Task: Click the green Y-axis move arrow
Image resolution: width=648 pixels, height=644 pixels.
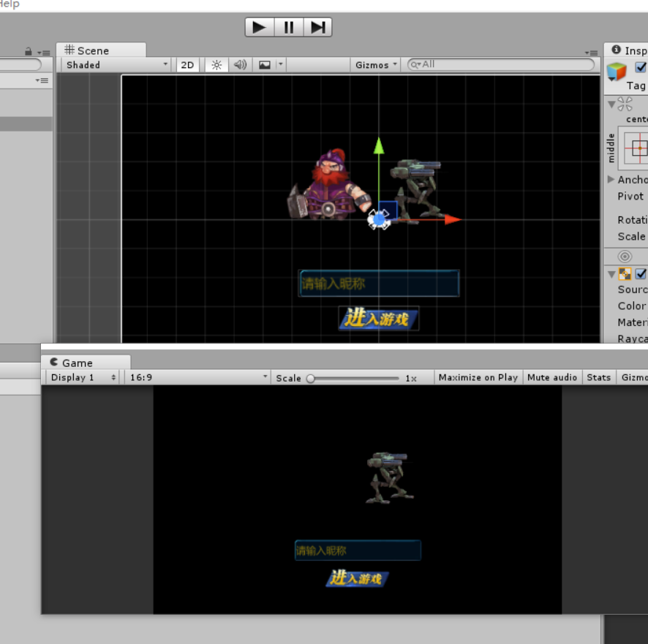Action: pyautogui.click(x=379, y=146)
